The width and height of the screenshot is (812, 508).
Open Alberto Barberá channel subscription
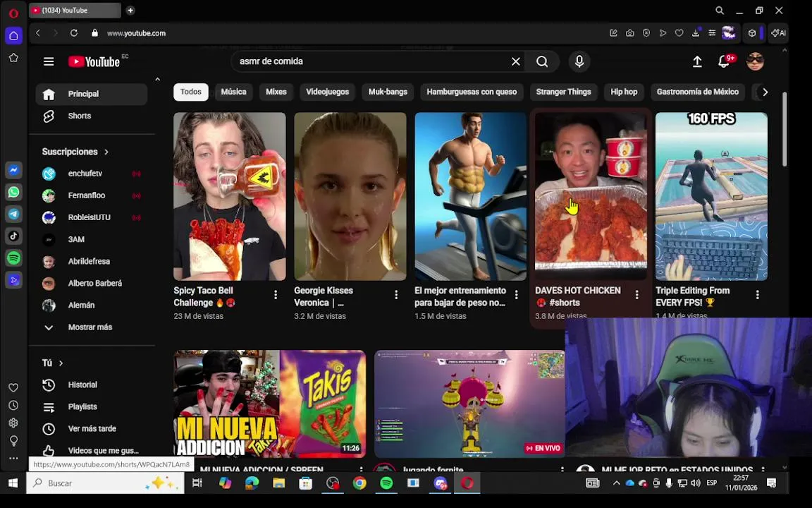click(92, 283)
